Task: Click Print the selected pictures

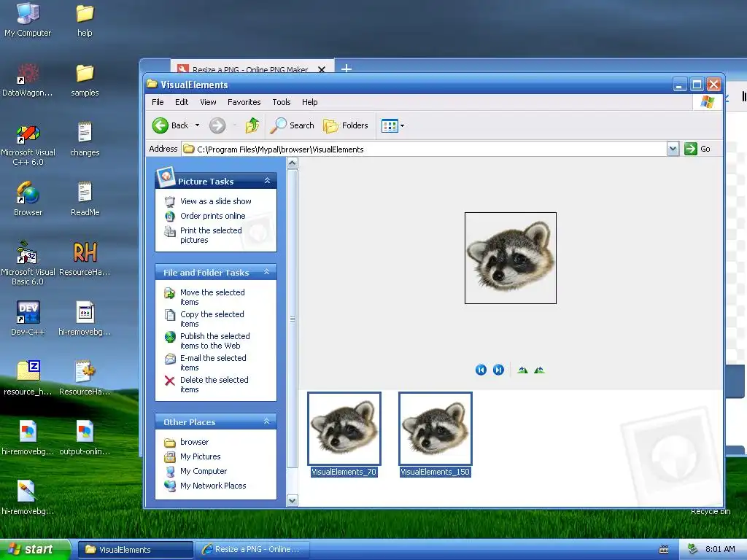Action: tap(211, 236)
